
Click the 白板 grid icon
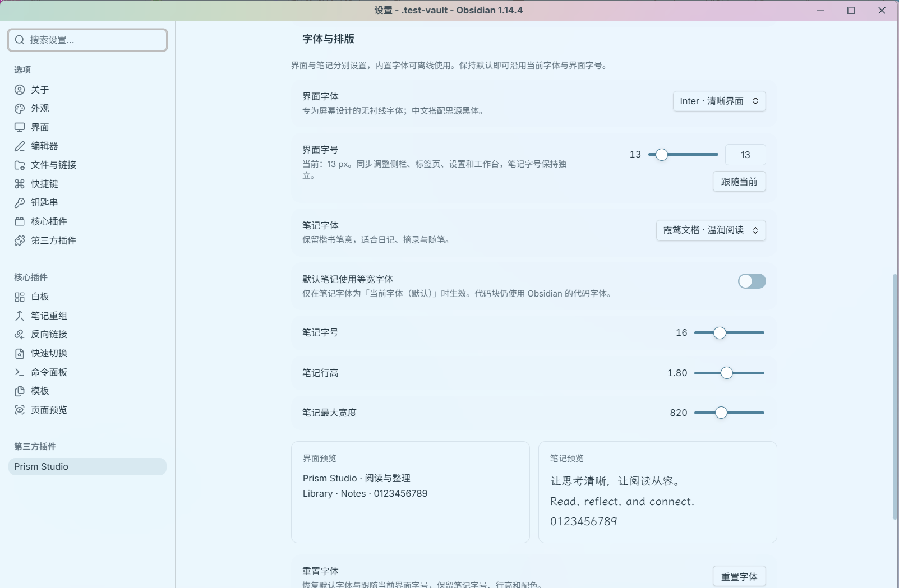[x=20, y=297]
